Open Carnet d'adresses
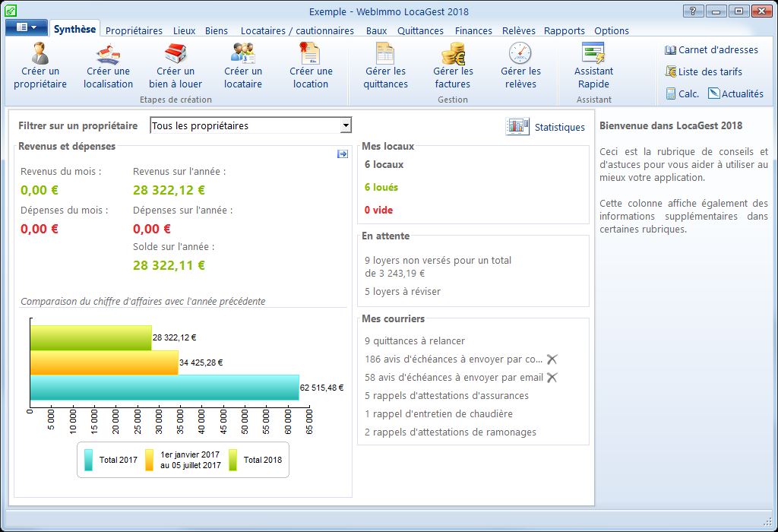The image size is (778, 532). (x=711, y=50)
